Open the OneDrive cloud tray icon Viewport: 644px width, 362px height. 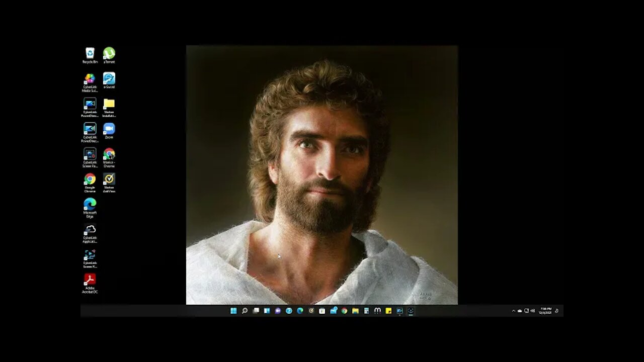pyautogui.click(x=520, y=311)
